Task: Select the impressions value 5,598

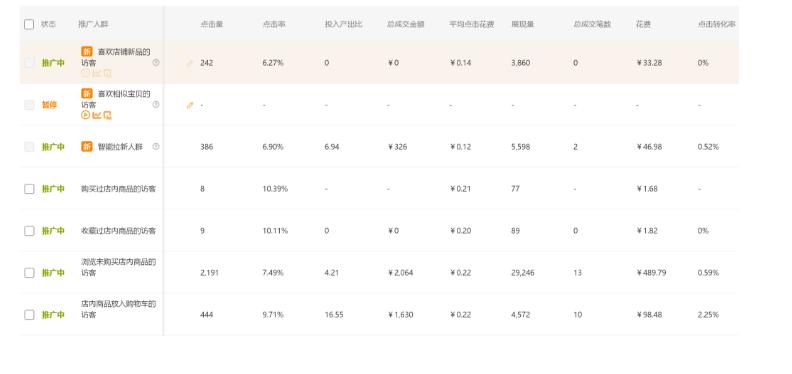Action: [x=521, y=147]
